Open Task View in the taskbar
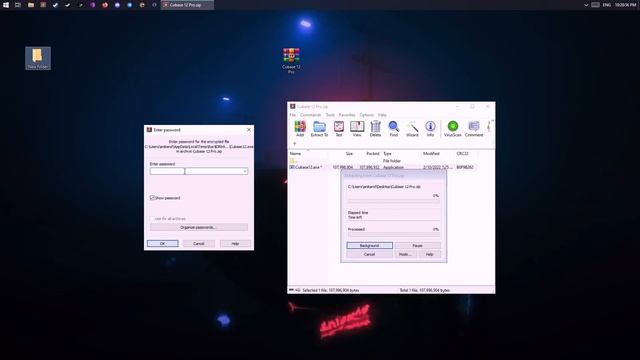This screenshot has height=360, width=640. click(x=18, y=5)
